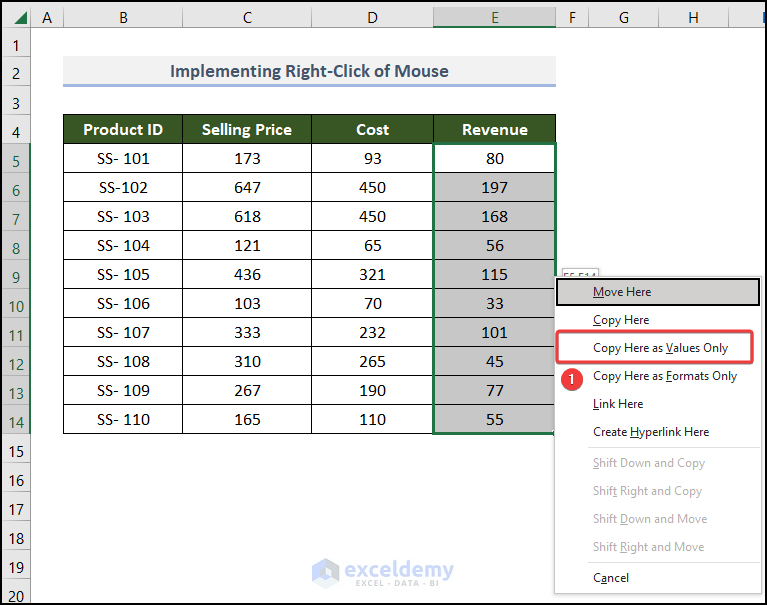This screenshot has width=767, height=605.
Task: Select Move Here from context menu
Action: 622,292
